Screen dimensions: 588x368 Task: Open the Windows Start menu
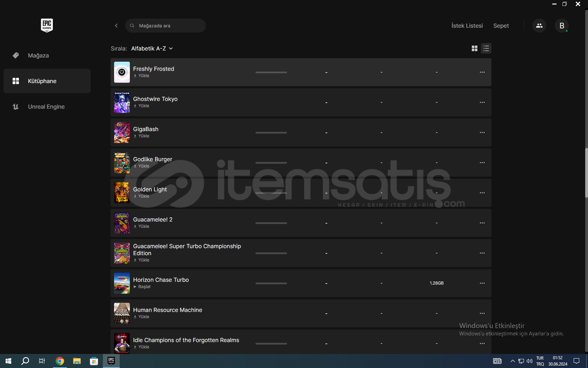tap(8, 361)
